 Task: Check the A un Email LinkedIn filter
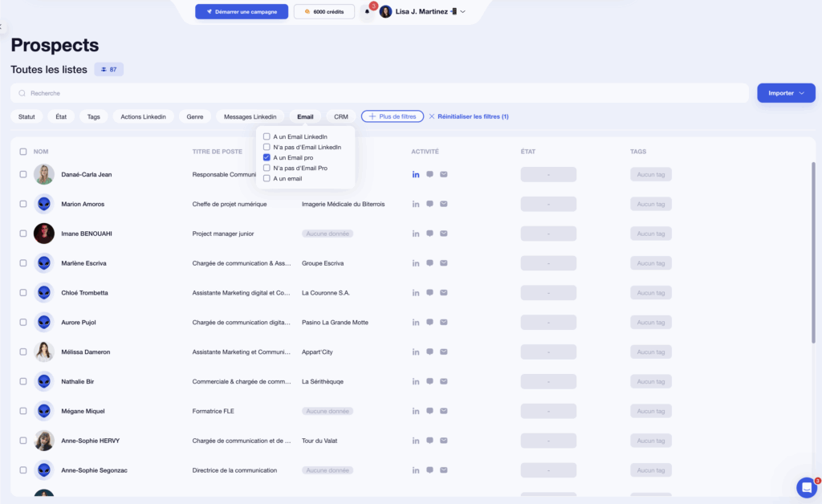267,136
